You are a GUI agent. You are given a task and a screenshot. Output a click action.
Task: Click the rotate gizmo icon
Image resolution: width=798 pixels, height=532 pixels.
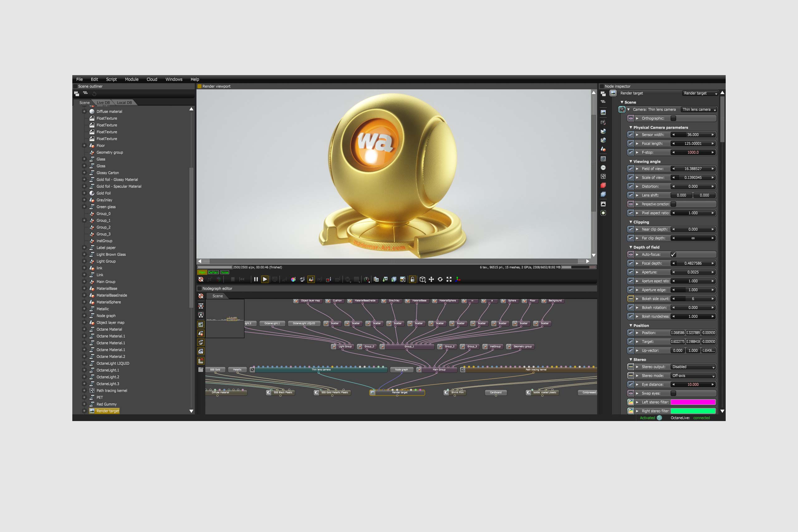pos(440,279)
